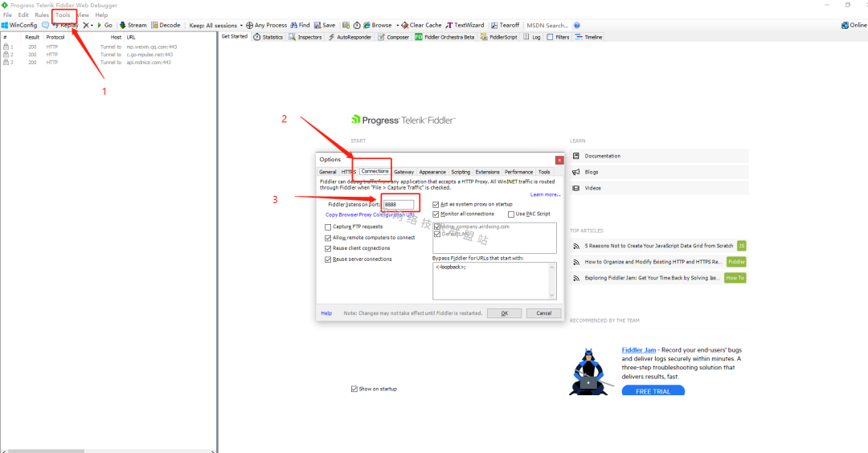868x453 pixels.
Task: Click the Replay toolbar button
Action: point(66,26)
